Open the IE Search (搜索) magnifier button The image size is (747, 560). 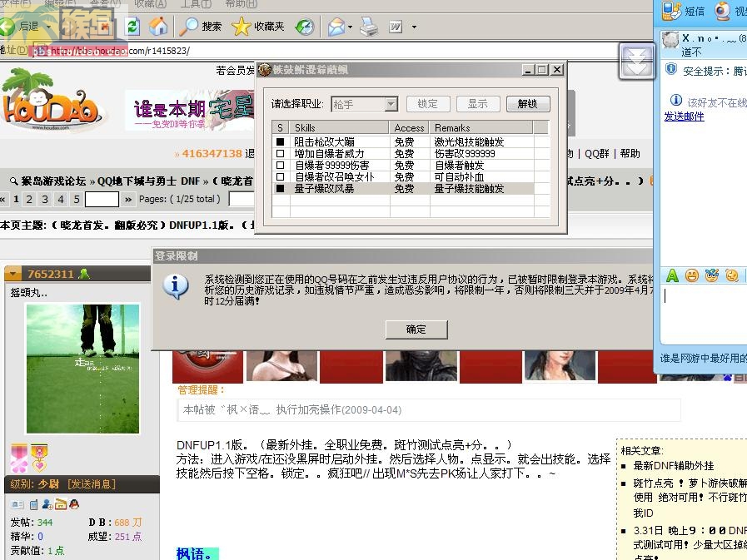pos(201,26)
